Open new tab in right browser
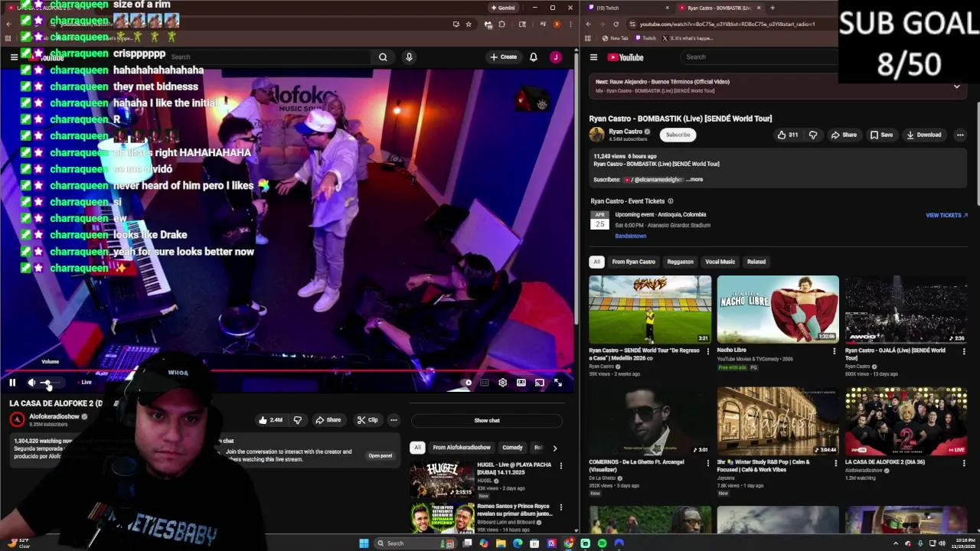The height and width of the screenshot is (551, 980). pos(773,8)
